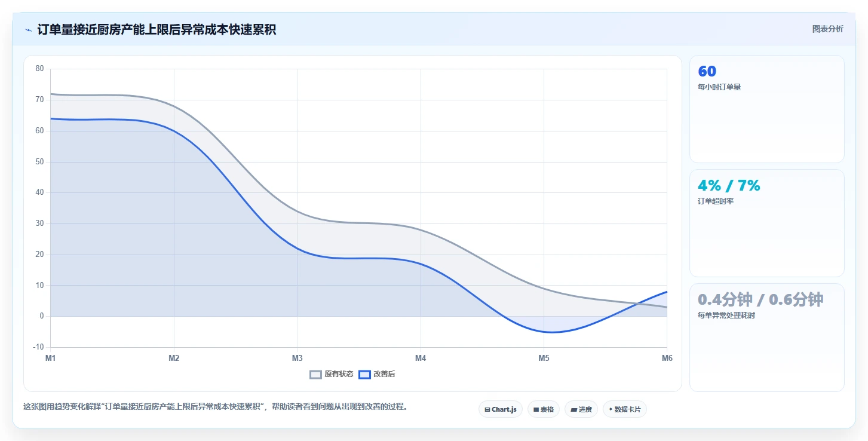Select the 进度 tag
Image resolution: width=868 pixels, height=441 pixels.
tap(581, 409)
